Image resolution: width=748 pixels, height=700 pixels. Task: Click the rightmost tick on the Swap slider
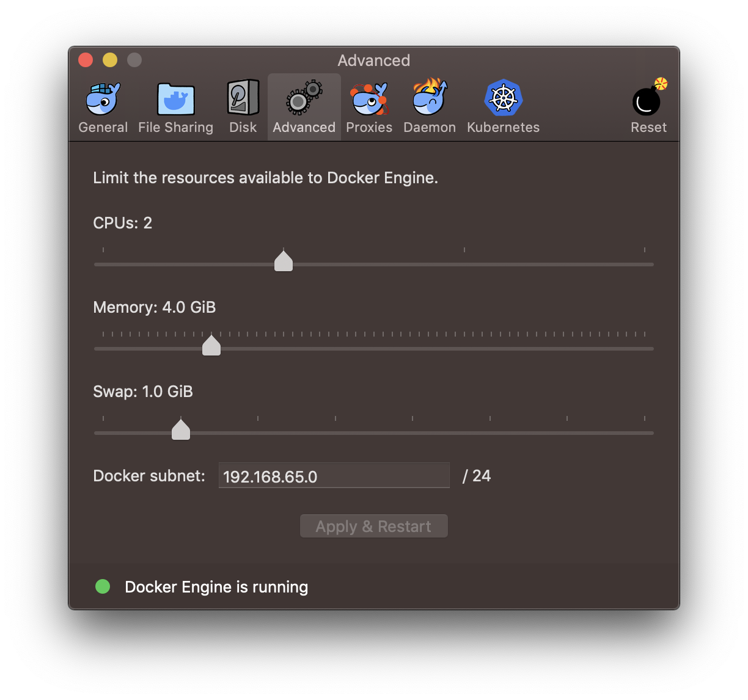645,418
